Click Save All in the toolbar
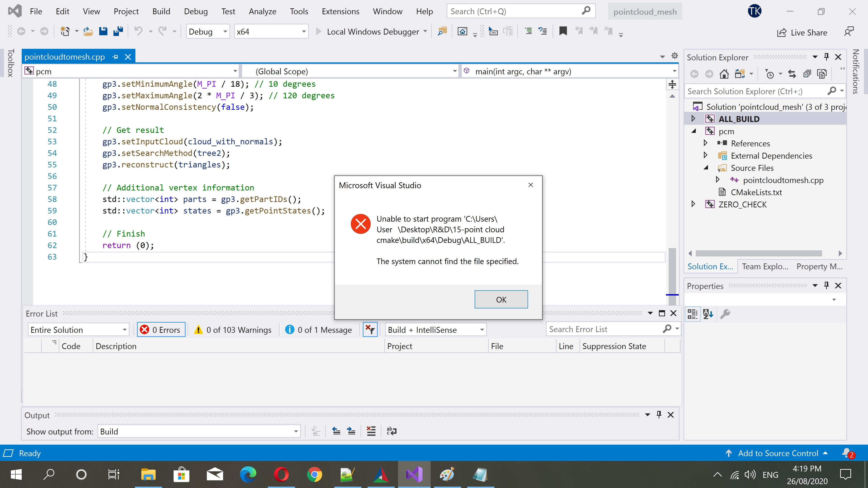Image resolution: width=868 pixels, height=488 pixels. click(x=118, y=31)
